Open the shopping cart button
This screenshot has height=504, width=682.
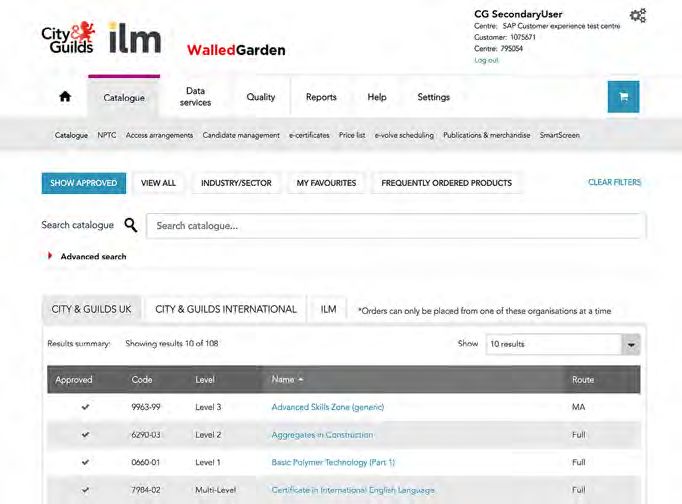pyautogui.click(x=623, y=97)
